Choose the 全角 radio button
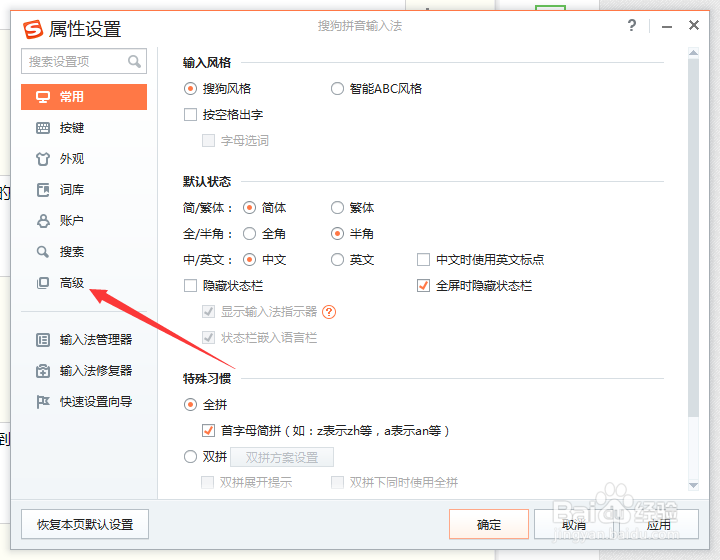The height and width of the screenshot is (560, 720). [249, 234]
